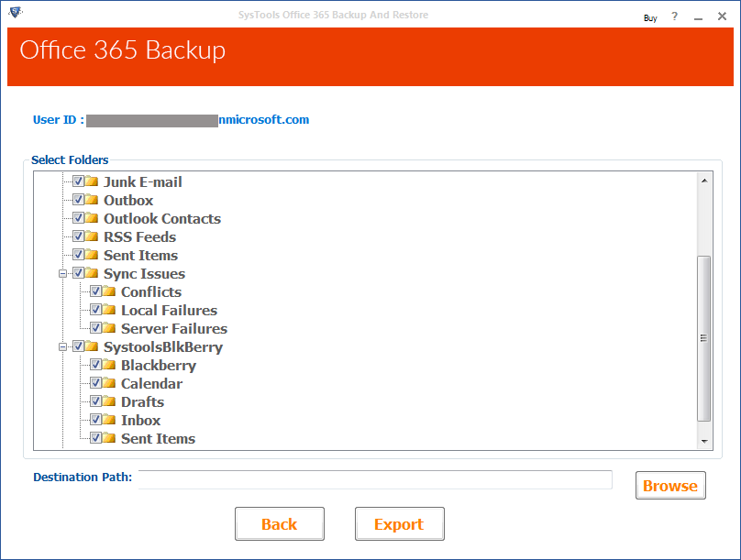Viewport: 741px width, 560px height.
Task: Select the Calendar subfolder label
Action: click(151, 384)
